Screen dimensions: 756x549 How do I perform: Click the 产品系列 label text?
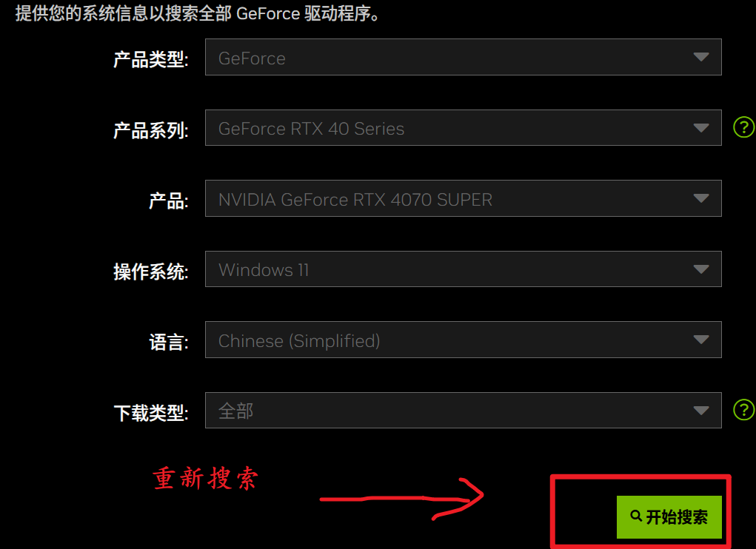coord(151,130)
